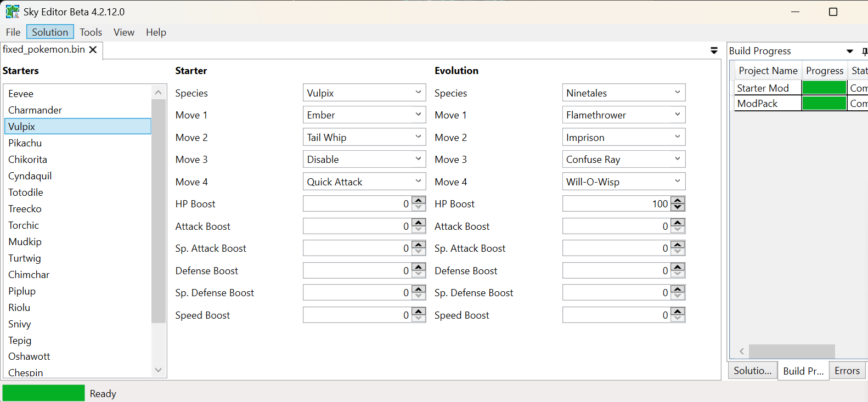
Task: Click the Starter Mod green progress bar
Action: coord(824,88)
